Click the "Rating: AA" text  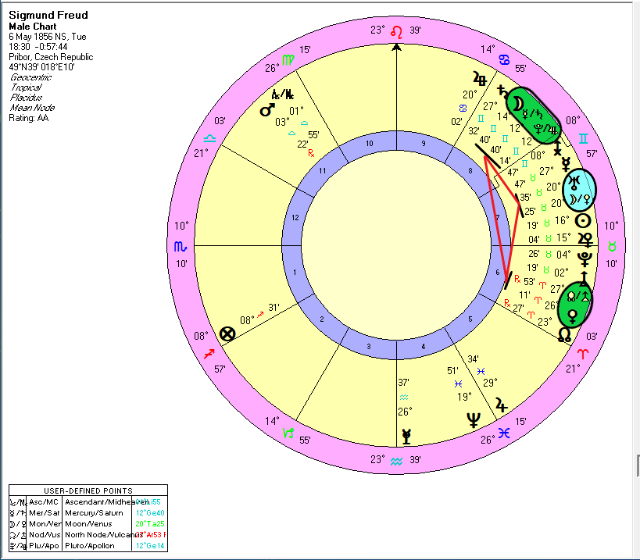[x=29, y=118]
